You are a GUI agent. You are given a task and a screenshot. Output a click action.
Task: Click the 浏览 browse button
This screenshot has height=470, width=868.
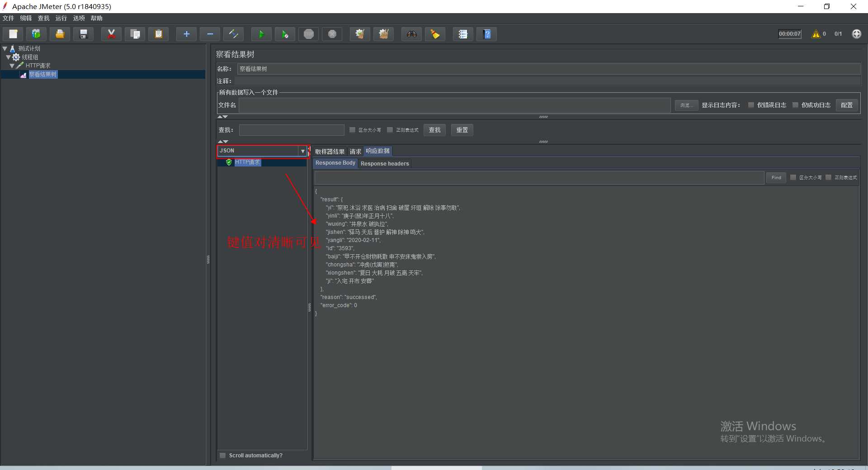[x=686, y=105]
